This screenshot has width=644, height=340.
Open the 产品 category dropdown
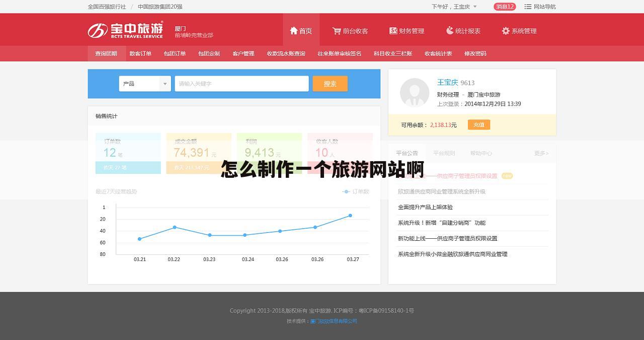coord(145,83)
